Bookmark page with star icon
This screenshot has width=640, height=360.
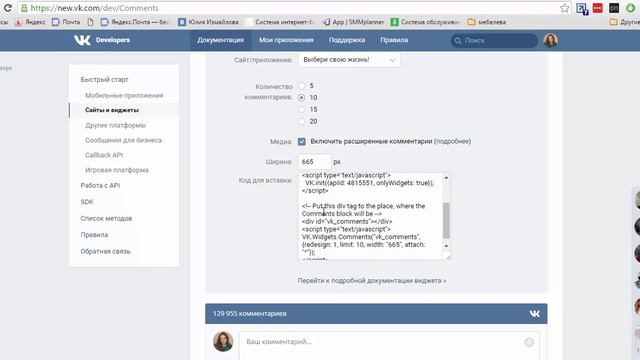[564, 8]
